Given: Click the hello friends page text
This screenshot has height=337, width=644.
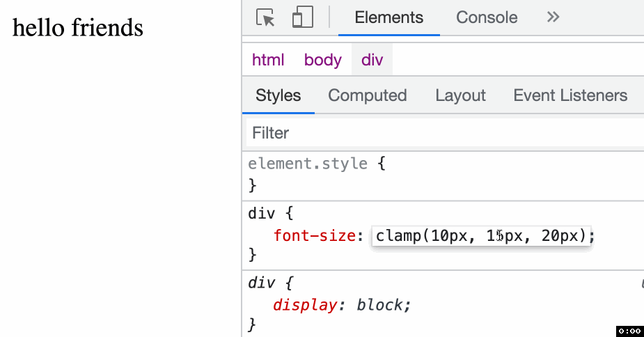Looking at the screenshot, I should tap(78, 28).
